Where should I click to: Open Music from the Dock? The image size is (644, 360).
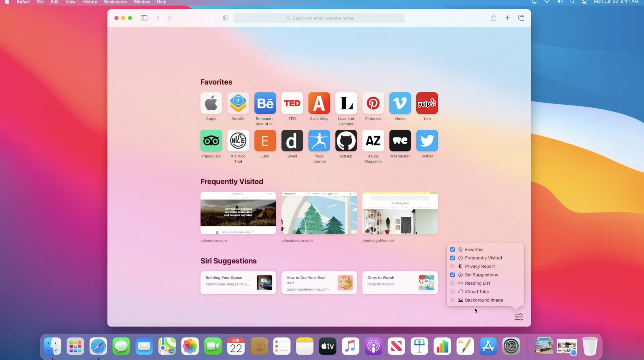(350, 346)
